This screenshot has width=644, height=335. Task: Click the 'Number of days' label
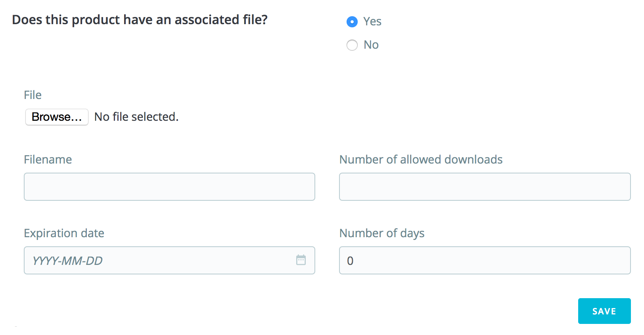coord(382,233)
